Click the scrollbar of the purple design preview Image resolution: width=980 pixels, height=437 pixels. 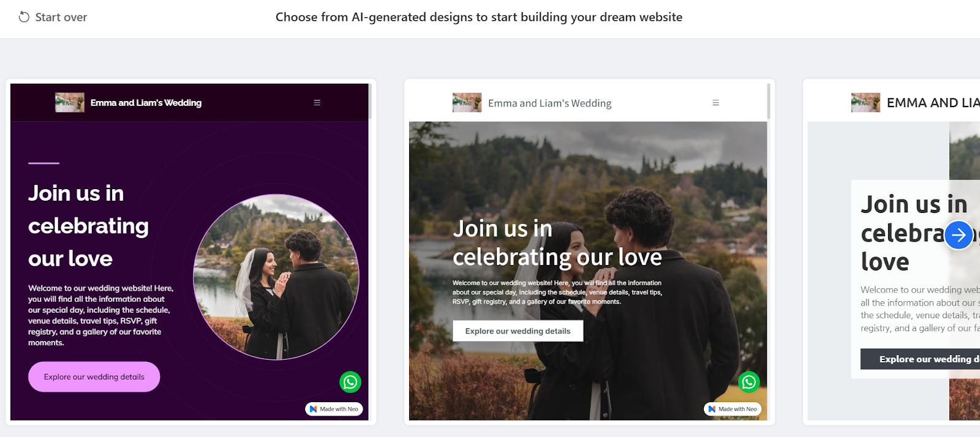point(370,102)
